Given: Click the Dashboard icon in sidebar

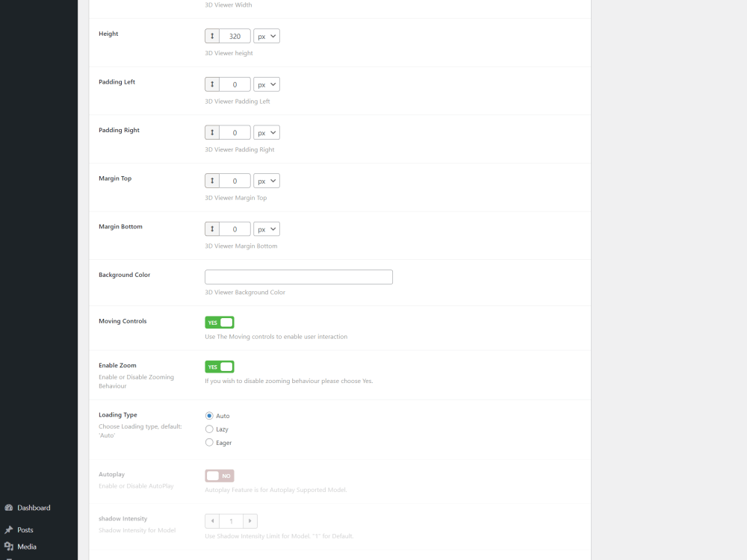Looking at the screenshot, I should pyautogui.click(x=7, y=508).
